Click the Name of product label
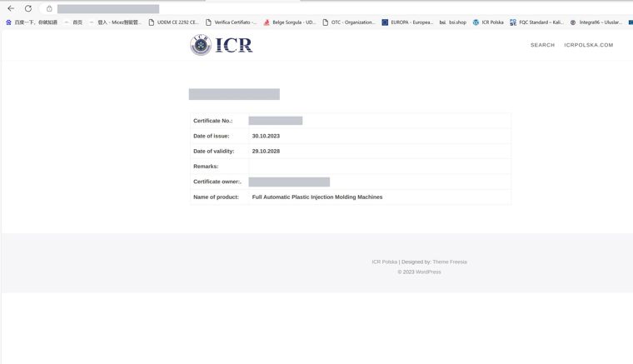The image size is (633, 364). [x=216, y=197]
